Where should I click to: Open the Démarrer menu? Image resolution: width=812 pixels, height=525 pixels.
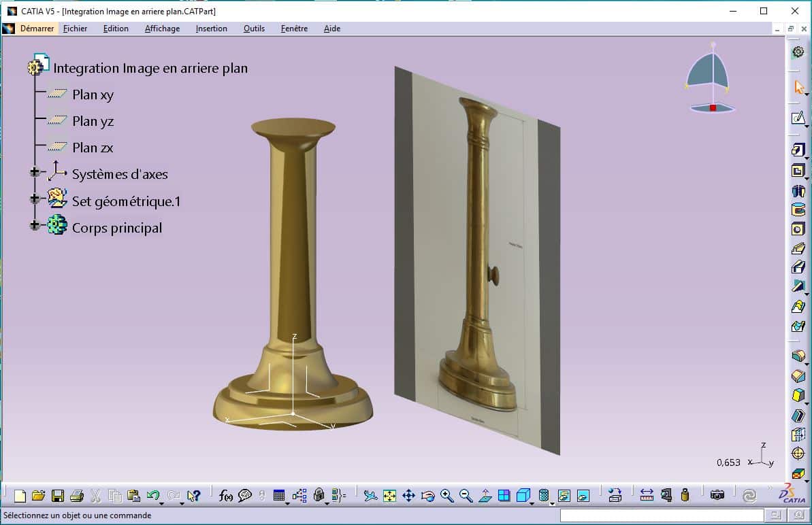coord(37,29)
